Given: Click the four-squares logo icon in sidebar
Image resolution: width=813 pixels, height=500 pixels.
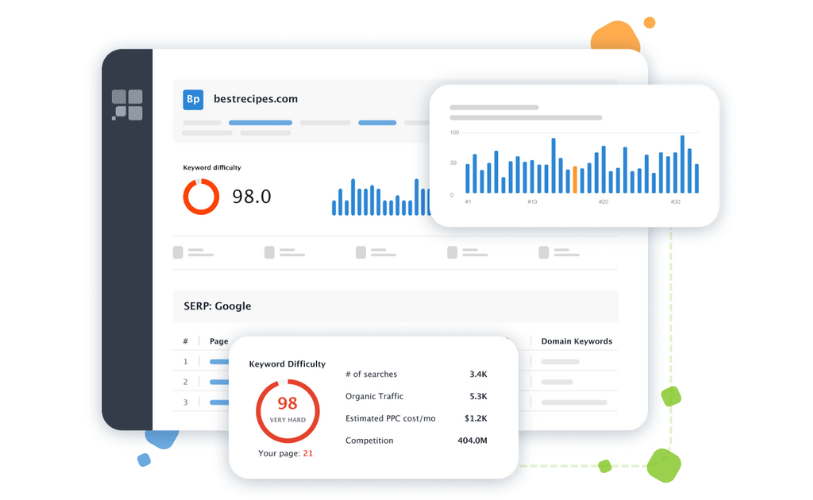Looking at the screenshot, I should pos(127,105).
